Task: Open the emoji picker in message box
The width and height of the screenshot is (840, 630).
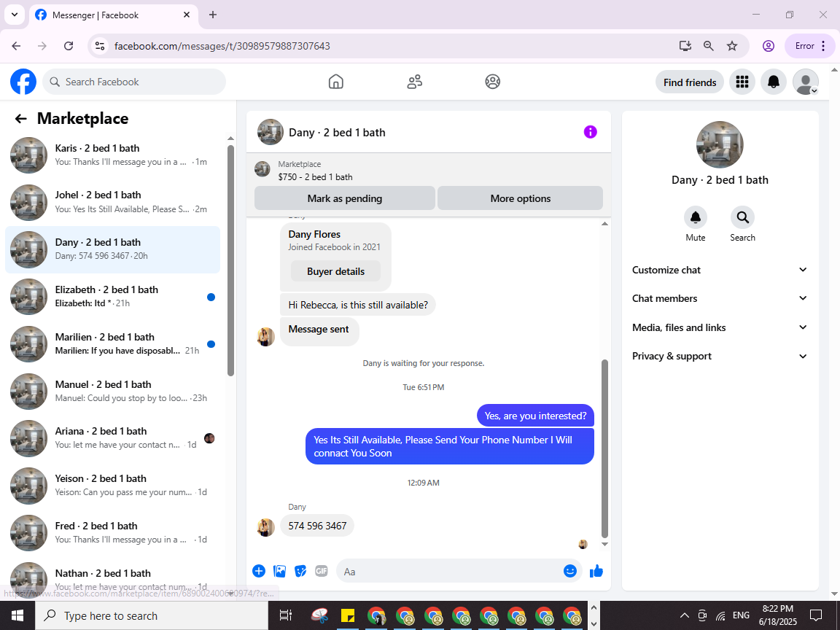Action: [x=570, y=571]
